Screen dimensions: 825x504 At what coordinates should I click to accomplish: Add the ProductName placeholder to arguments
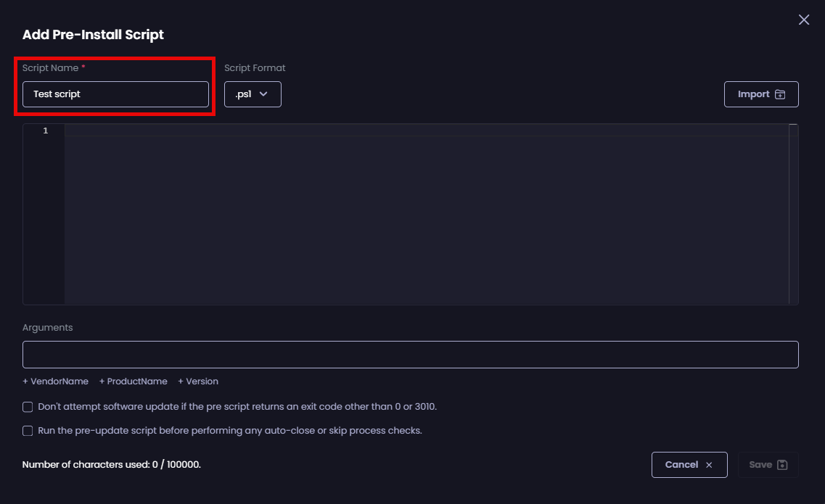(134, 381)
